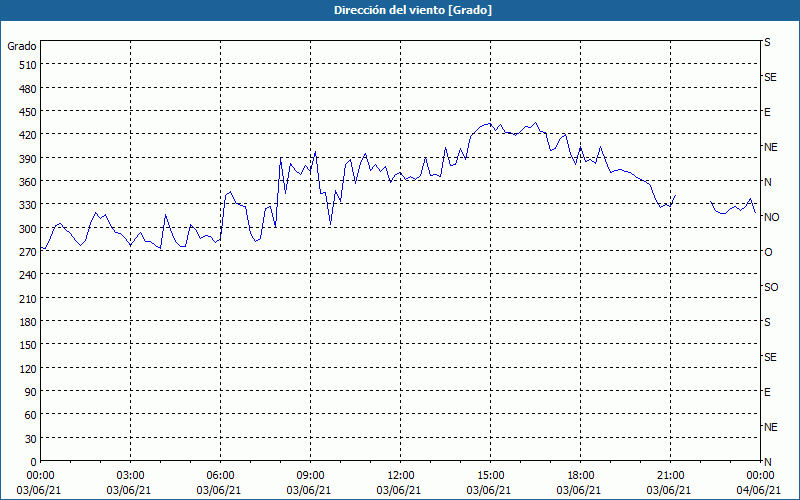The image size is (800, 500).
Task: Click the 240 y-axis tick label
Action: (x=28, y=276)
